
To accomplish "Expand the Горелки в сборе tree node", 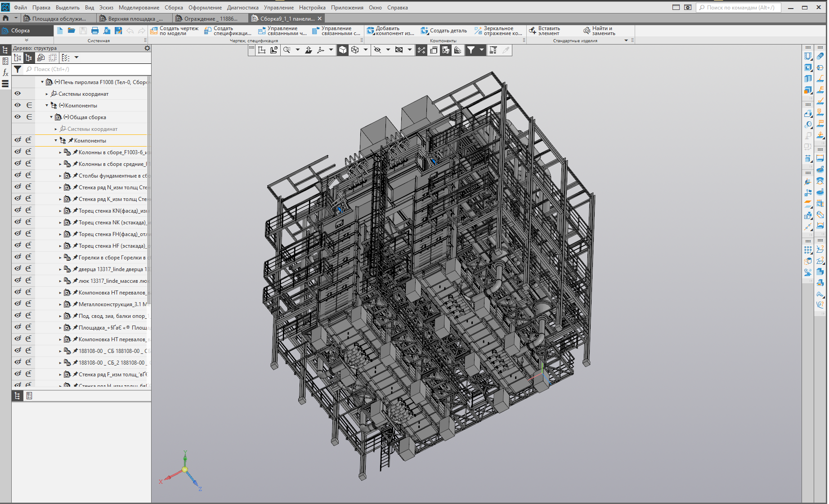I will pyautogui.click(x=60, y=258).
